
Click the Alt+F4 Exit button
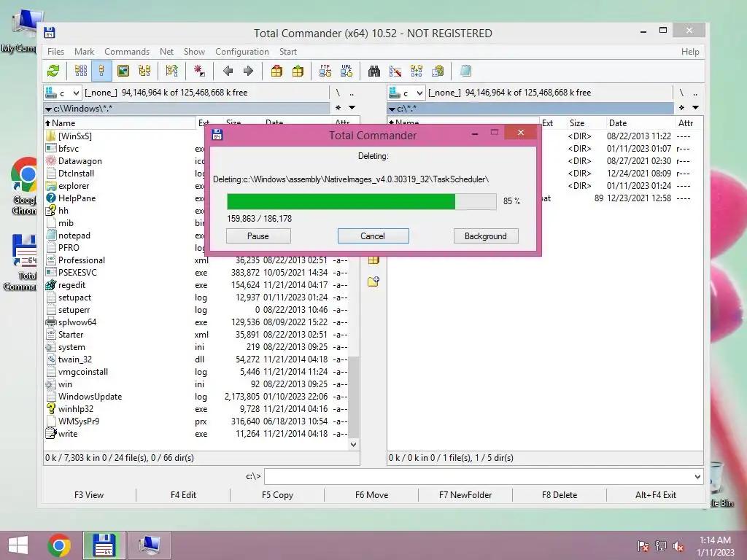656,495
